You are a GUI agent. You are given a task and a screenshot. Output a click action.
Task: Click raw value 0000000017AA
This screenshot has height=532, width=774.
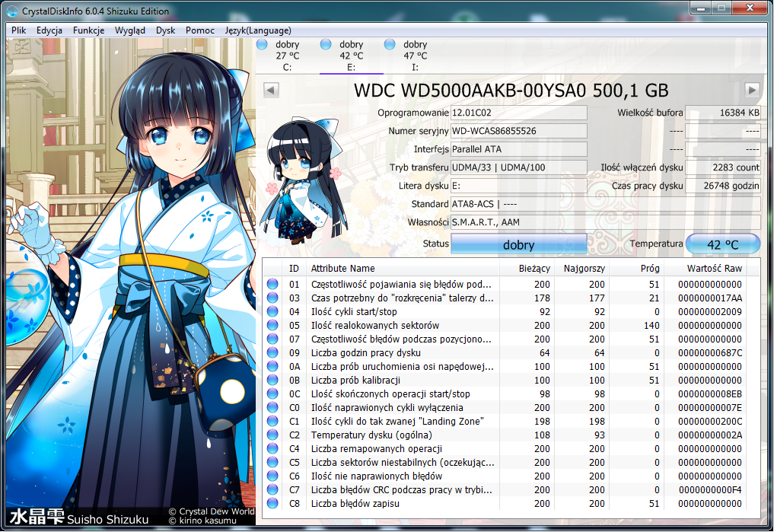click(710, 298)
